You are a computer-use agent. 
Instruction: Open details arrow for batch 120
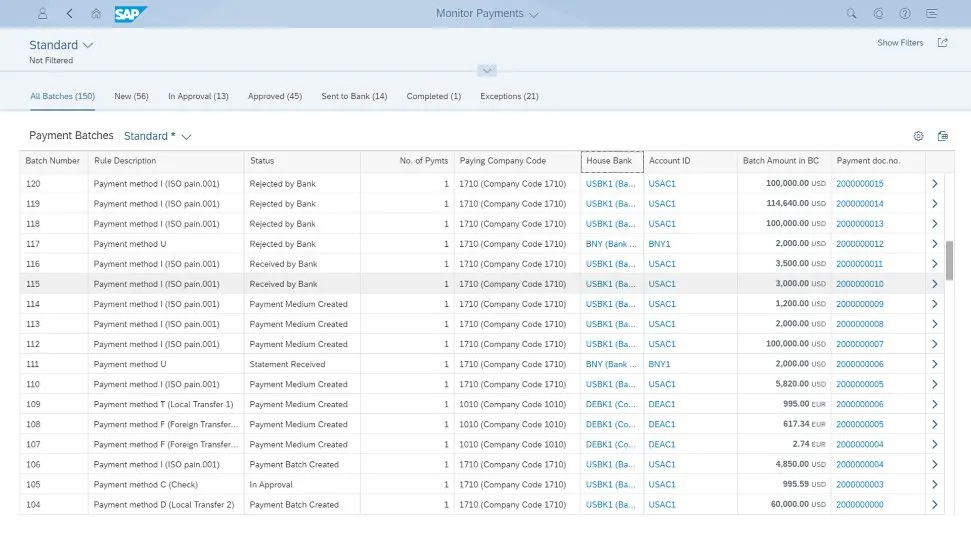coord(935,184)
